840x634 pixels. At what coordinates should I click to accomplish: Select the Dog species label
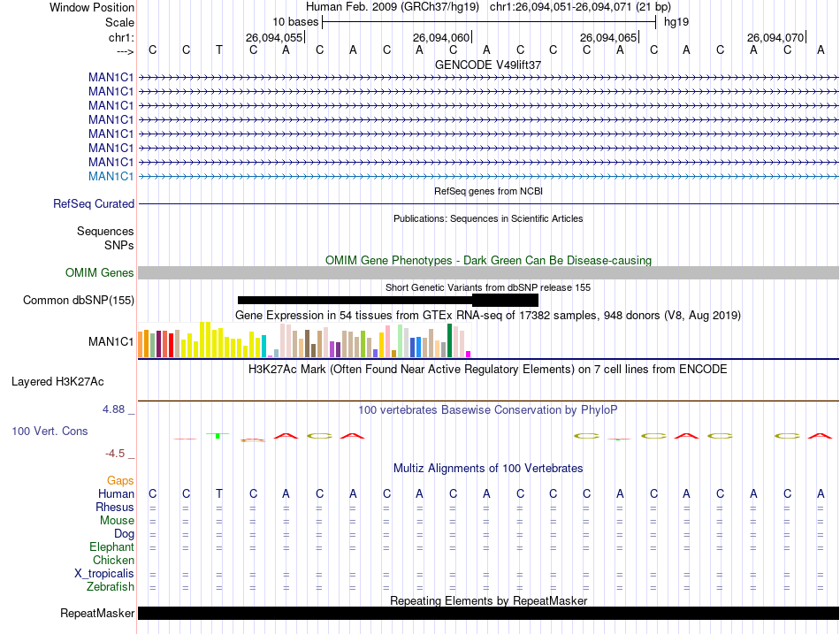125,534
